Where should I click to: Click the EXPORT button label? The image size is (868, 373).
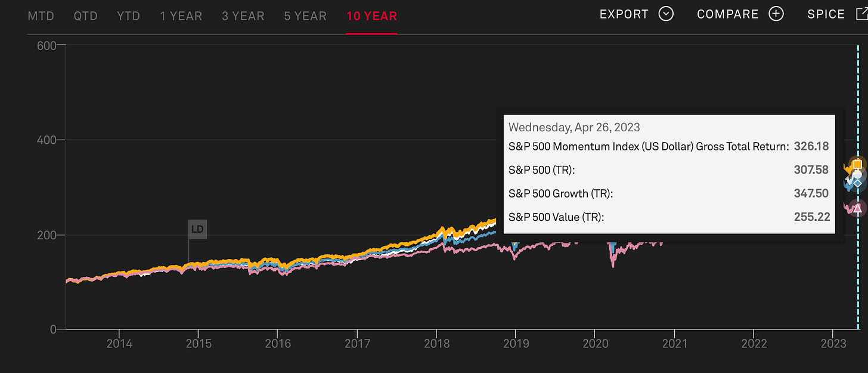(624, 14)
